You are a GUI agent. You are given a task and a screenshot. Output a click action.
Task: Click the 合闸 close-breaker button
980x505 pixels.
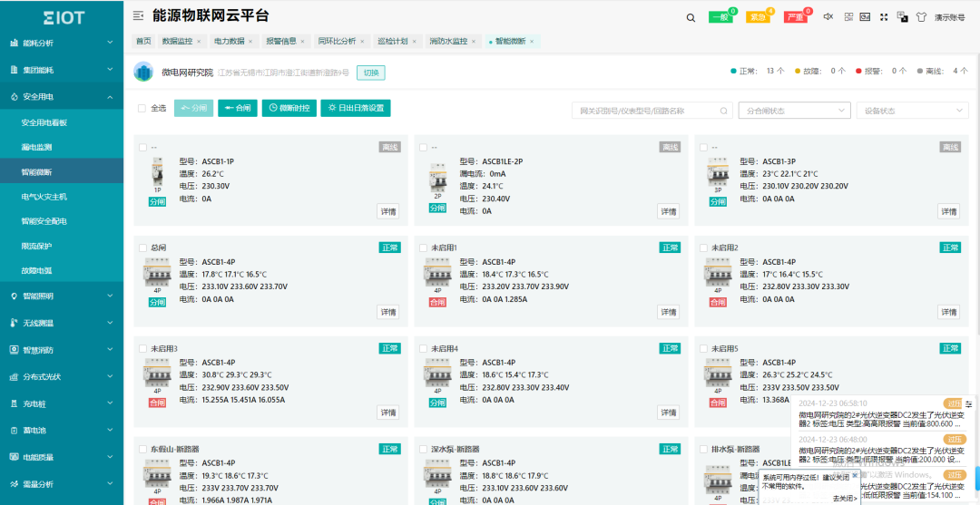click(x=238, y=108)
